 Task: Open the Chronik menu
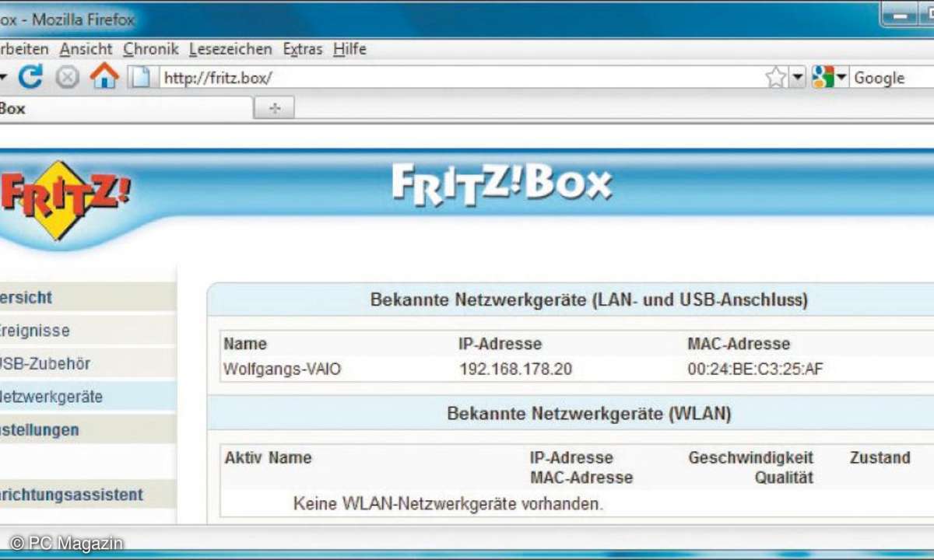coord(151,49)
